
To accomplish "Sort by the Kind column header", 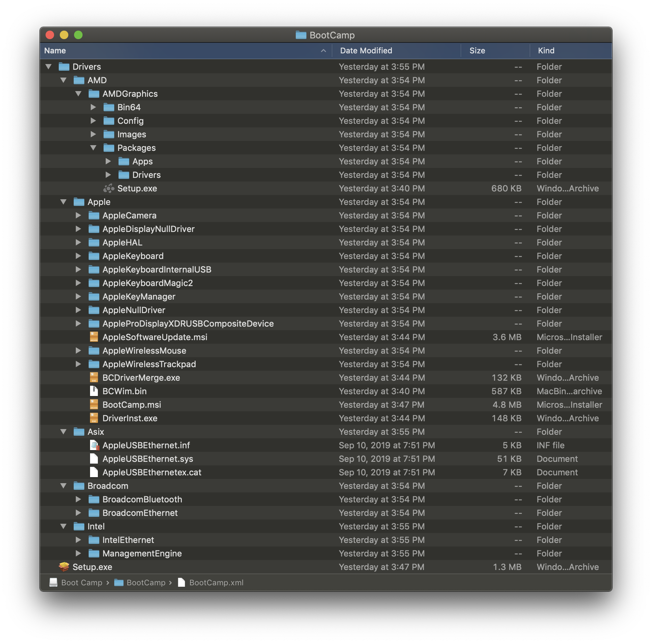I will coord(571,51).
